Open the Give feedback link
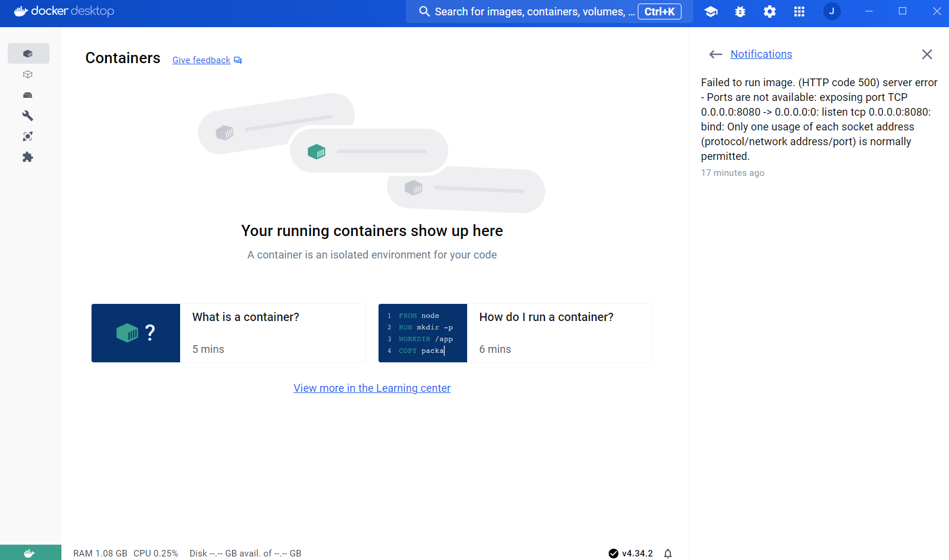The image size is (949, 560). click(207, 60)
